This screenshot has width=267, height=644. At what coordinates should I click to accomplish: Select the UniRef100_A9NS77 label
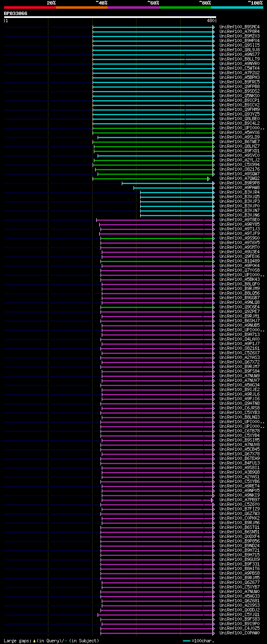pos(239,55)
